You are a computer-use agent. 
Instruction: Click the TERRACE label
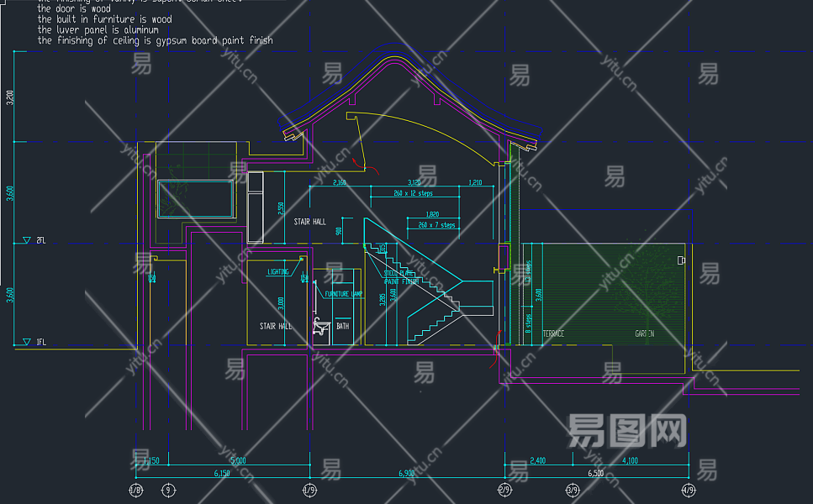(553, 333)
